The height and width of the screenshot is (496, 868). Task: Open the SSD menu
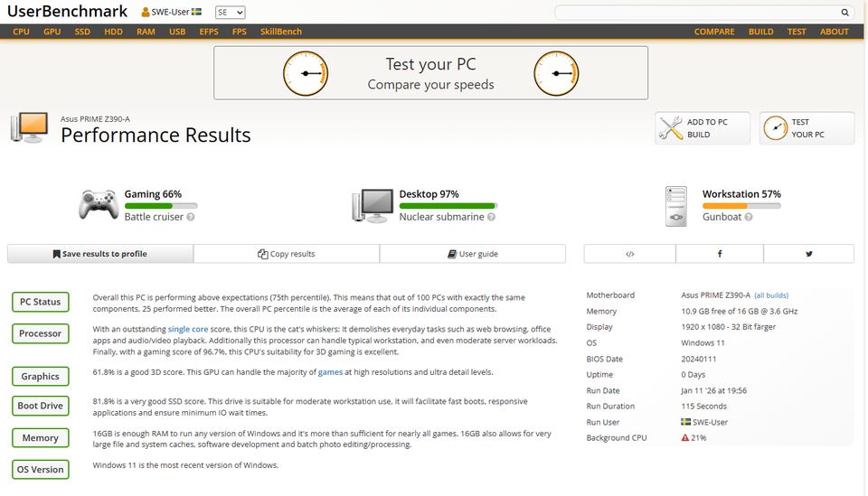pos(82,32)
